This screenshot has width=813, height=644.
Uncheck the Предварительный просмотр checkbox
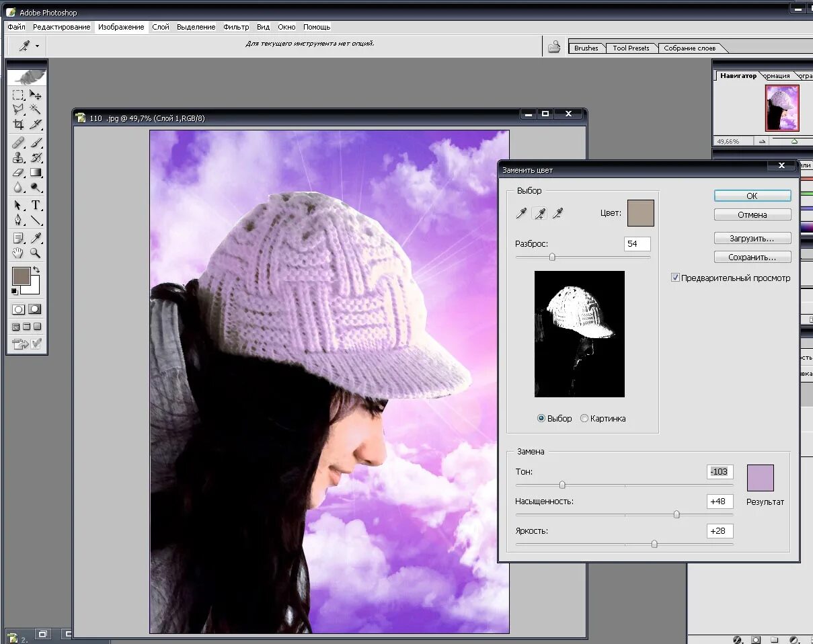675,278
